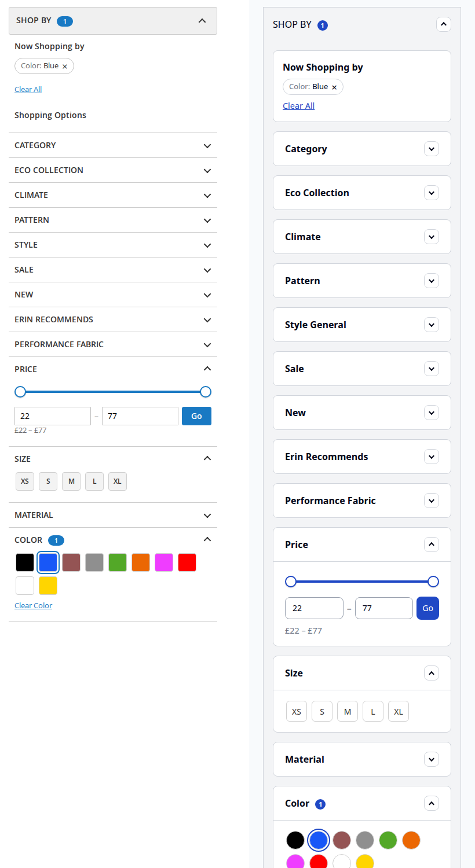Collapse the SHOP BY chevron button in right panel
475x868 pixels.
click(443, 24)
